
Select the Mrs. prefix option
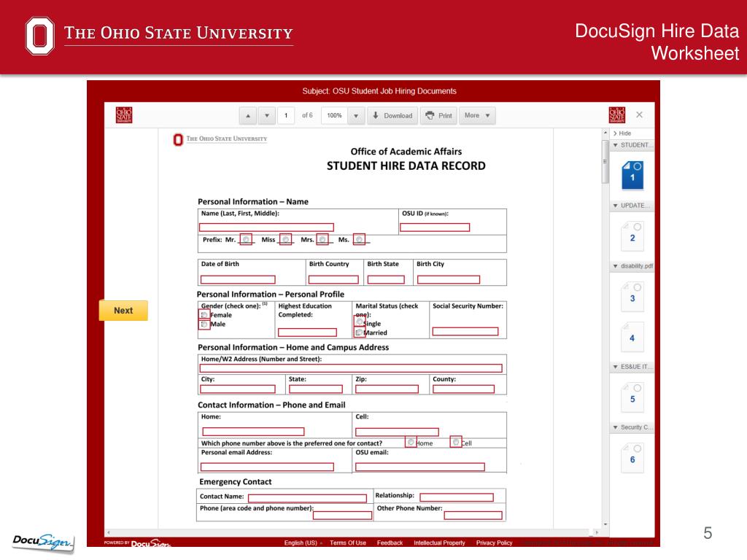(x=322, y=239)
